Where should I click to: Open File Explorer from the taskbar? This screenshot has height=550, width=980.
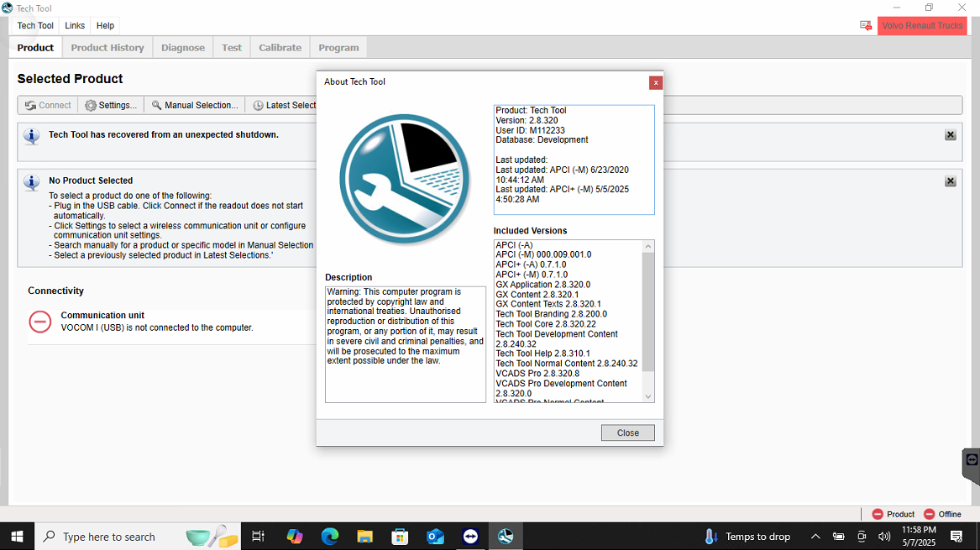click(x=365, y=537)
